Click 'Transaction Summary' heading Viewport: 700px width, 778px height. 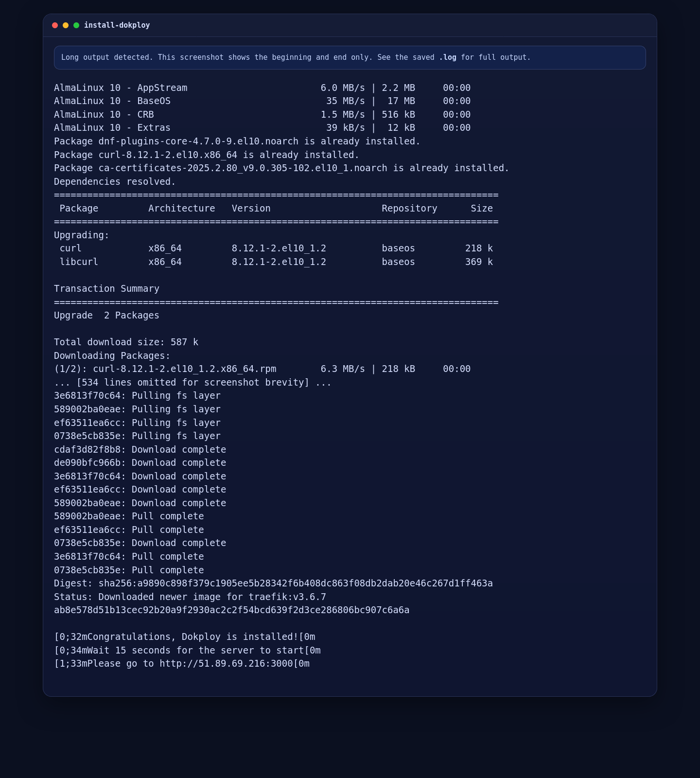click(106, 289)
